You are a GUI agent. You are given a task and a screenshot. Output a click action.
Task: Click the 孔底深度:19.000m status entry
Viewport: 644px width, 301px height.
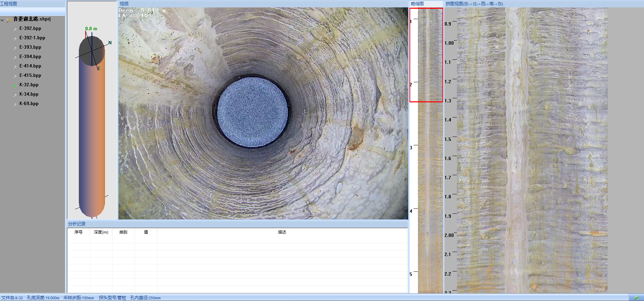pos(43,298)
